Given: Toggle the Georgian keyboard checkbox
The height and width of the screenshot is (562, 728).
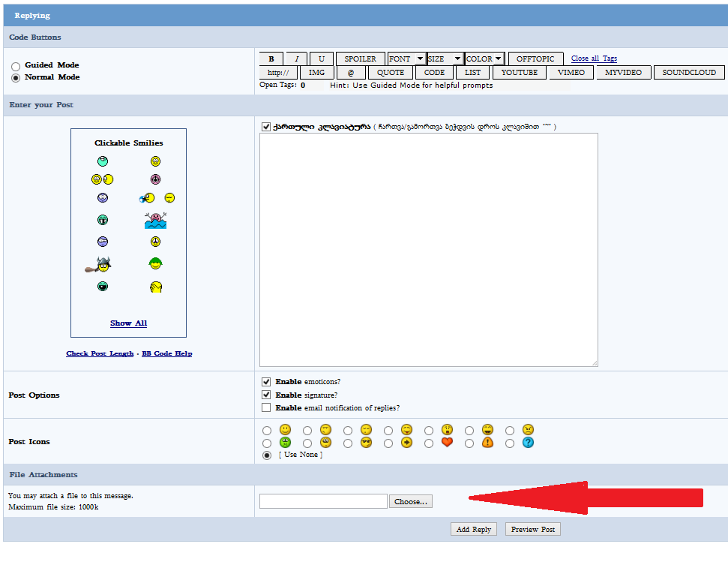Looking at the screenshot, I should 266,127.
